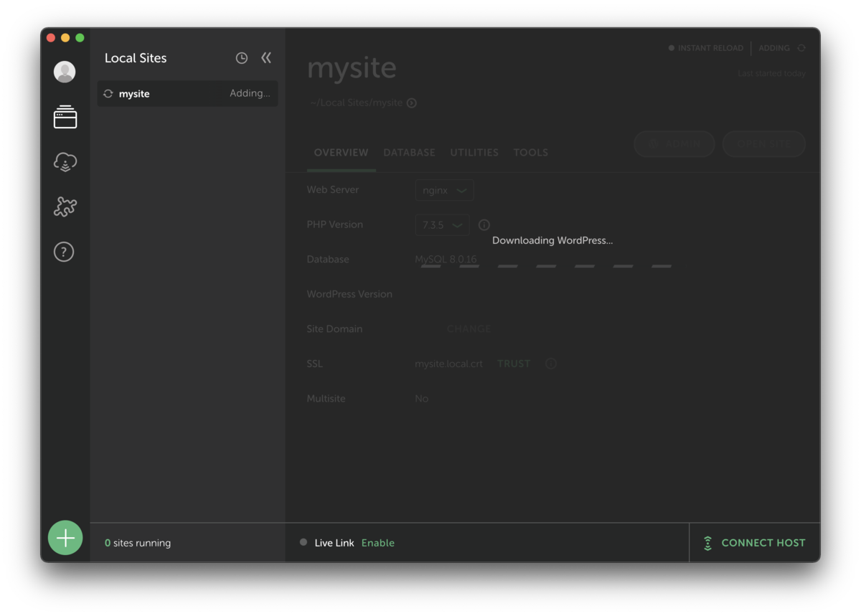Click the Downloading WordPress progress bar
861x616 pixels.
click(546, 266)
